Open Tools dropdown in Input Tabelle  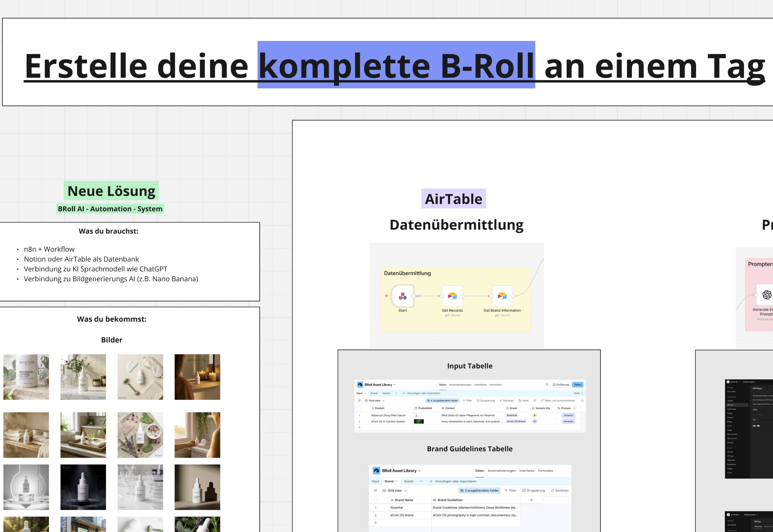point(578,393)
